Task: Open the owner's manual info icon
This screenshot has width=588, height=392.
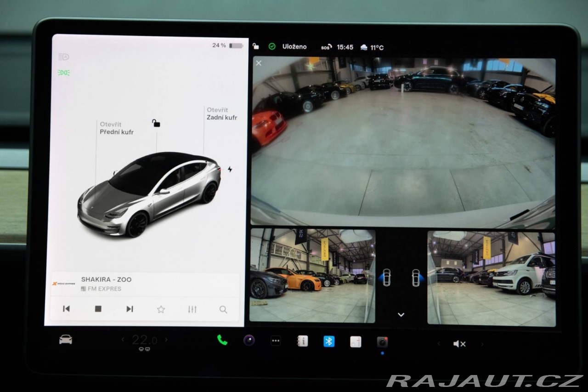Action: click(x=302, y=341)
